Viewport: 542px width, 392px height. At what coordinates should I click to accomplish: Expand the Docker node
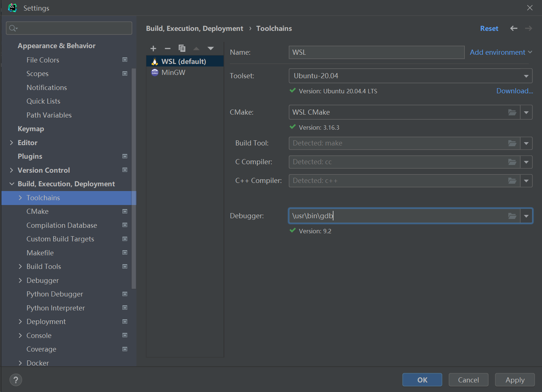(x=20, y=363)
